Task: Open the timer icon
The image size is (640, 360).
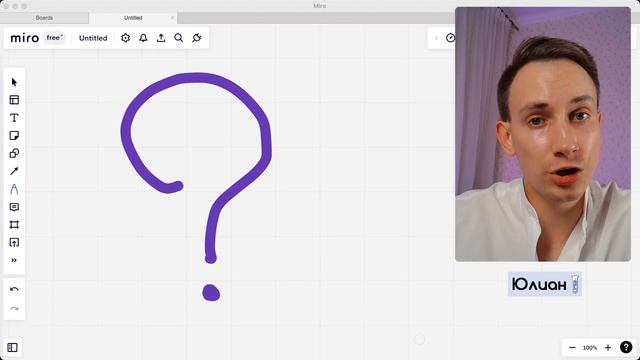Action: coord(450,38)
